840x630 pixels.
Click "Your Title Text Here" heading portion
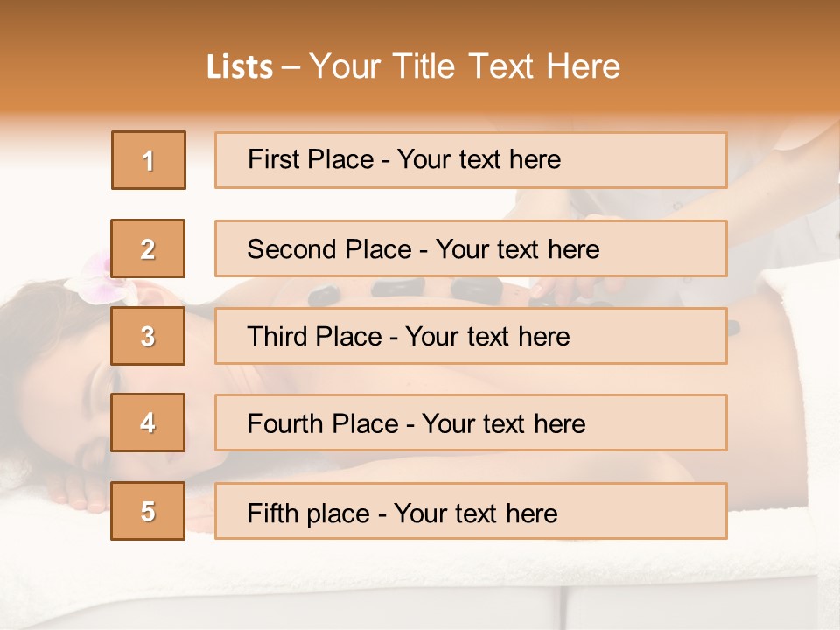click(465, 66)
